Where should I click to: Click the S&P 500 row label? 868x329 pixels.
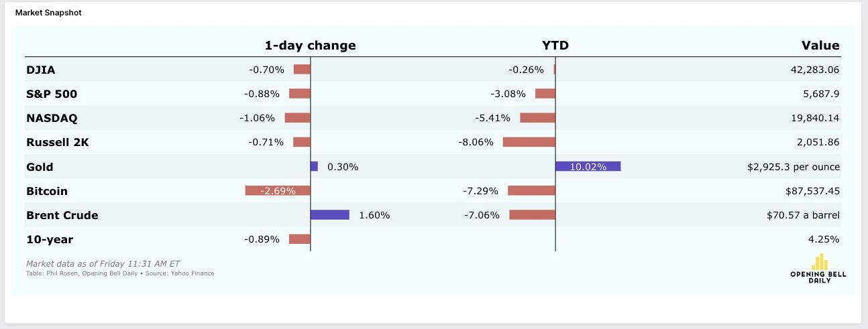47,94
